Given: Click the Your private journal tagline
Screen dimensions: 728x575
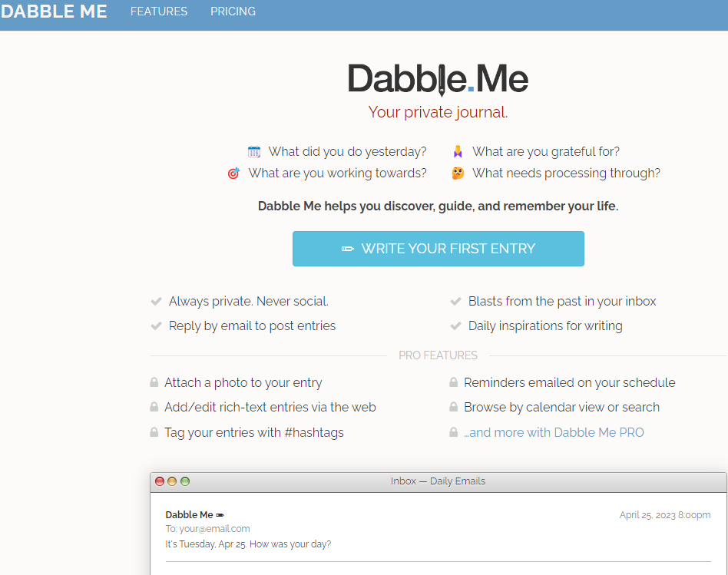Looking at the screenshot, I should 438,112.
